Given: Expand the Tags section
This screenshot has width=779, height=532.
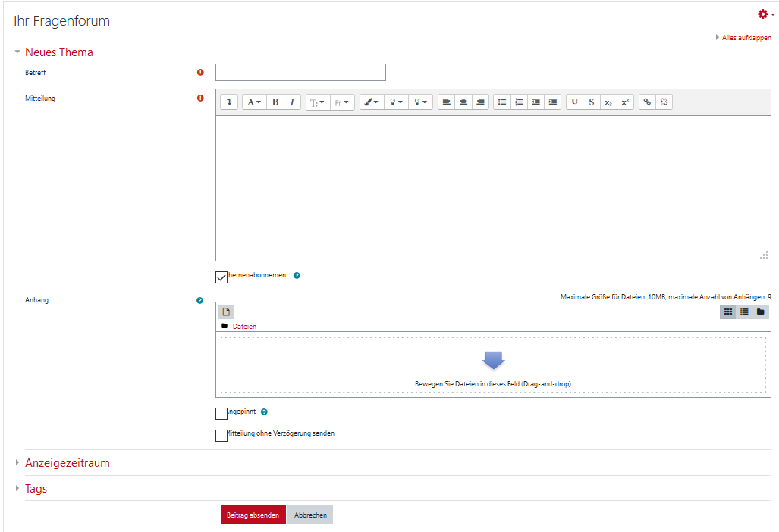Looking at the screenshot, I should 36,489.
